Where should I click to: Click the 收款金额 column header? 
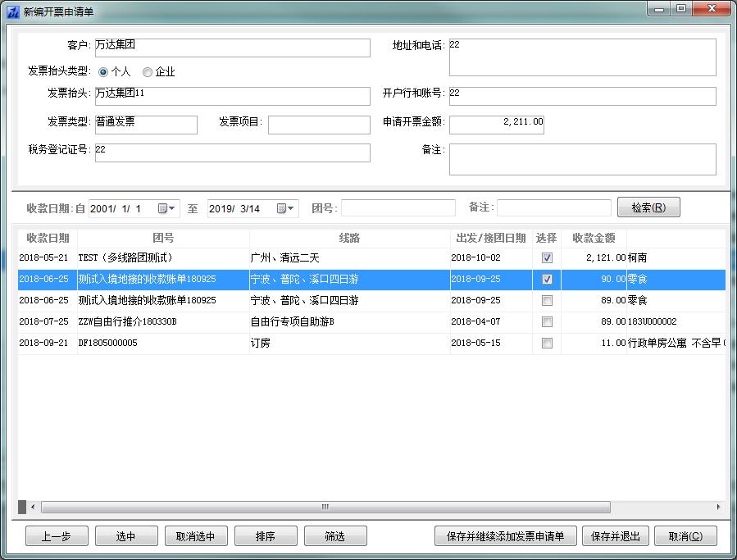click(594, 238)
